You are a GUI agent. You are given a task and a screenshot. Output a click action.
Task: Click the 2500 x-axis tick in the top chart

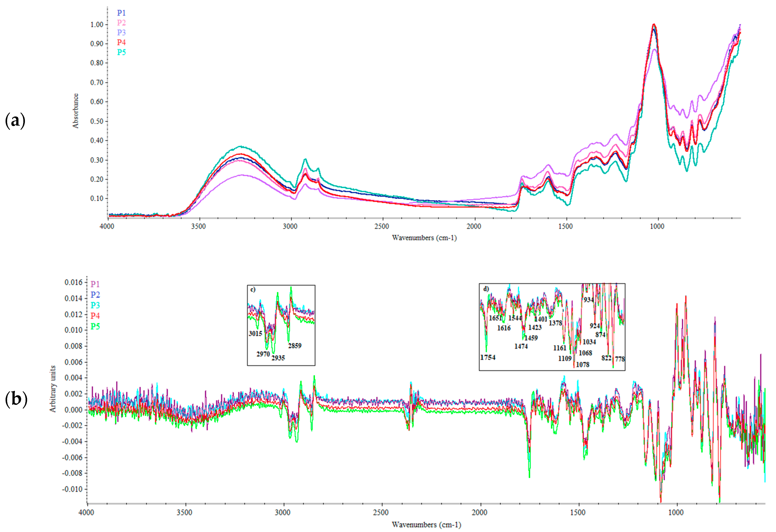[x=382, y=227]
